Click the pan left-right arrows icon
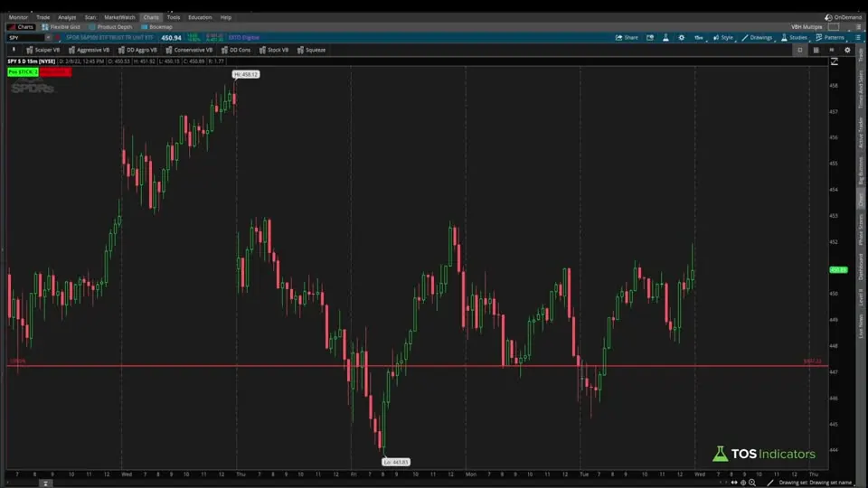This screenshot has width=868, height=488. (734, 483)
